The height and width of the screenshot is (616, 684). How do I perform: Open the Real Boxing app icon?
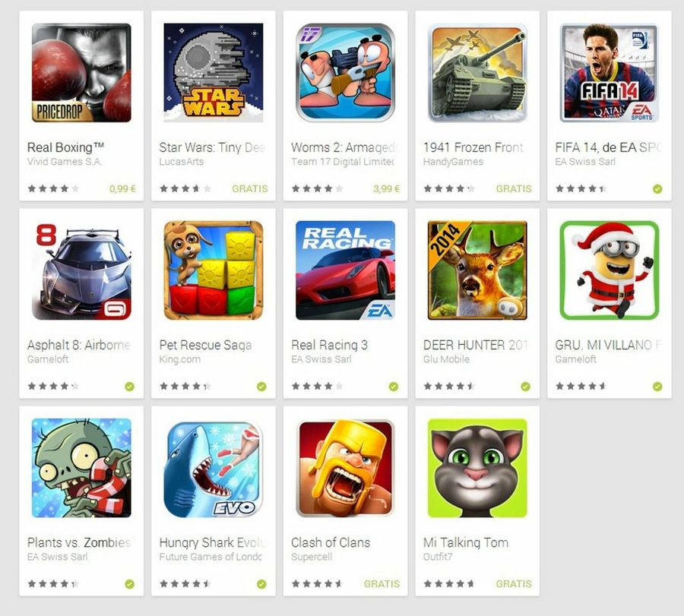pyautogui.click(x=81, y=73)
